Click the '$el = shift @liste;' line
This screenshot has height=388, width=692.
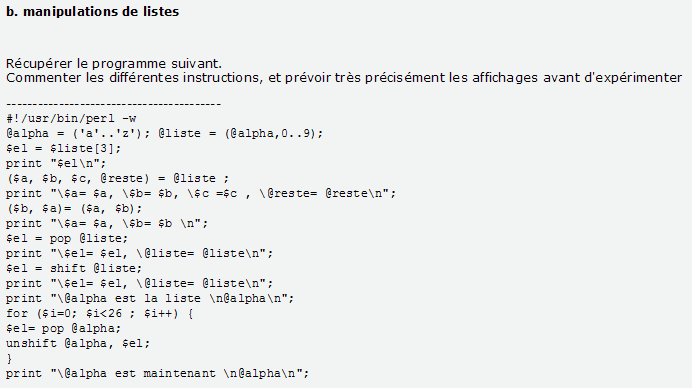(x=74, y=268)
